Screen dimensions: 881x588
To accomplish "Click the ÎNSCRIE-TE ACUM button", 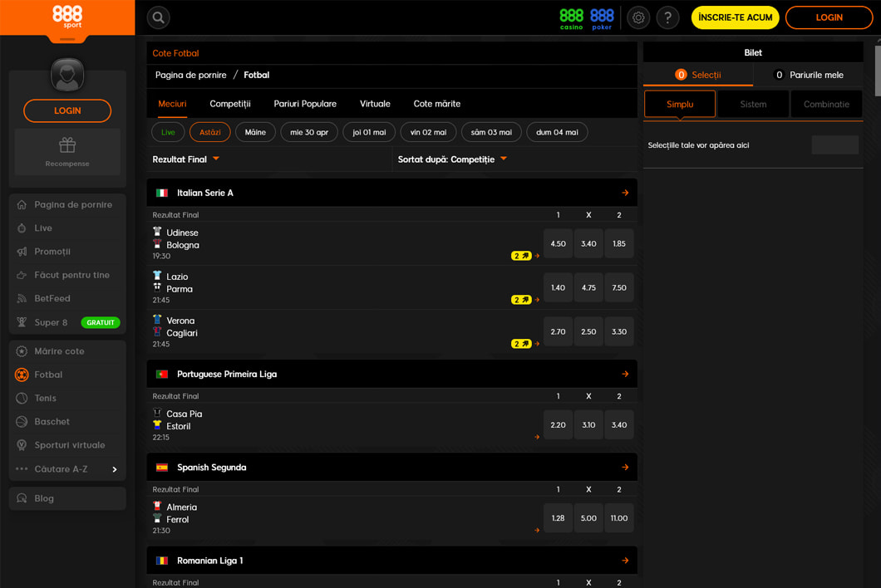I will point(735,17).
